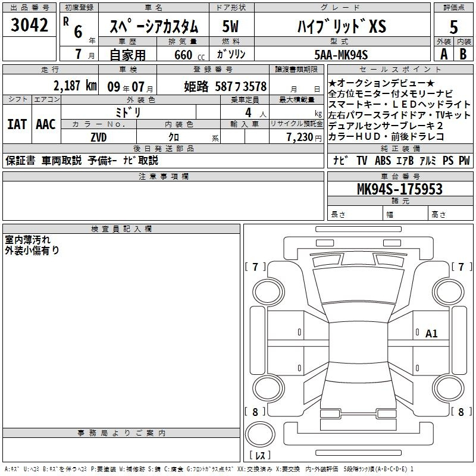The height and width of the screenshot is (476, 476).
Task: Click air conditioner type AAC
Action: (46, 124)
